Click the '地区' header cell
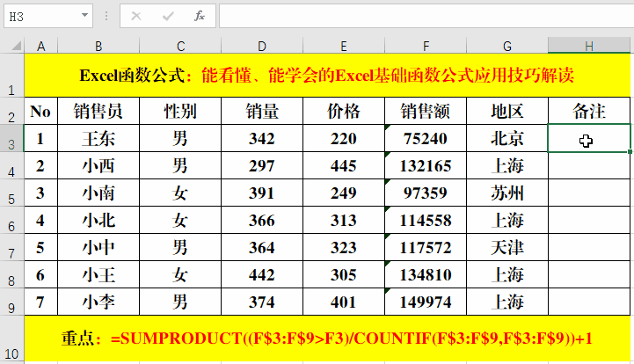The width and height of the screenshot is (634, 364). [507, 111]
